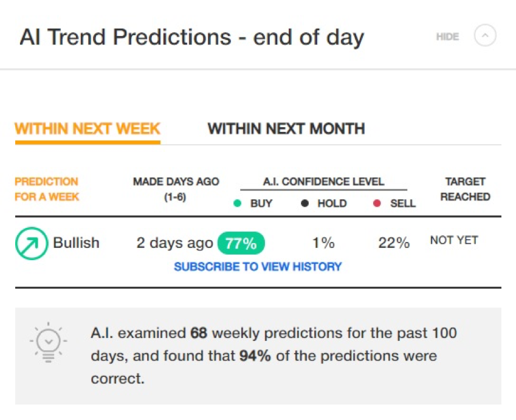Click the green bullish arrow icon
This screenshot has width=516, height=420.
click(32, 243)
